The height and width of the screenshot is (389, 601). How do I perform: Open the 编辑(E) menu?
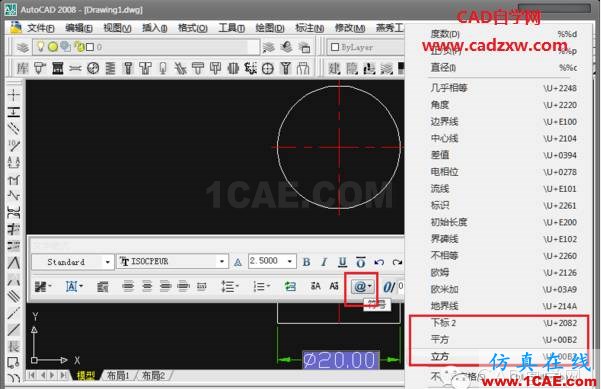pyautogui.click(x=79, y=28)
